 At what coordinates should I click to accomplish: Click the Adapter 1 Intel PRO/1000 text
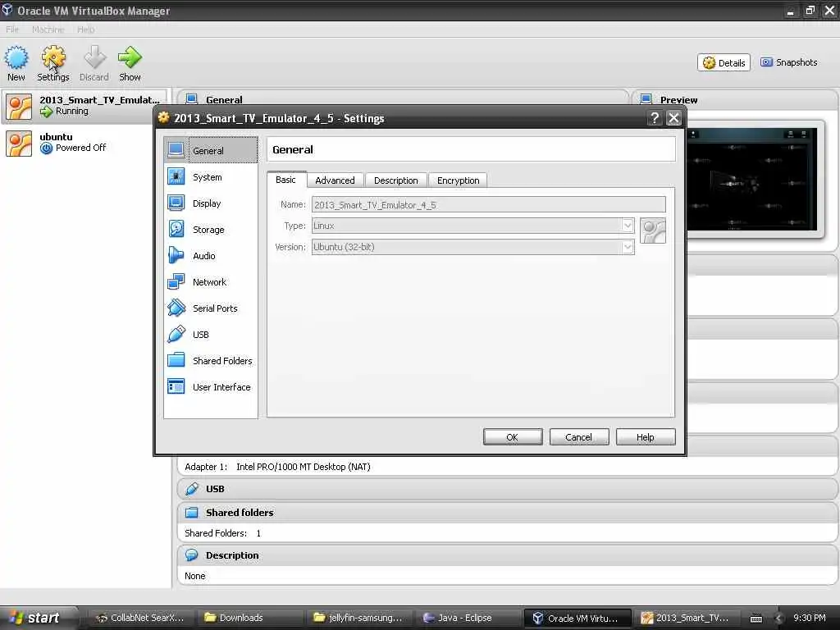tap(277, 467)
